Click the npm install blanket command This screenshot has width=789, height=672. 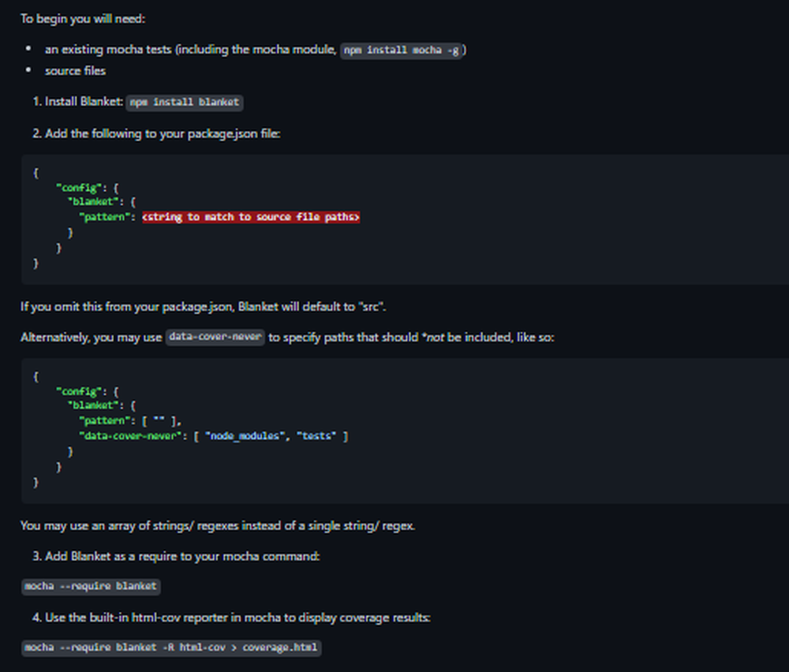184,103
